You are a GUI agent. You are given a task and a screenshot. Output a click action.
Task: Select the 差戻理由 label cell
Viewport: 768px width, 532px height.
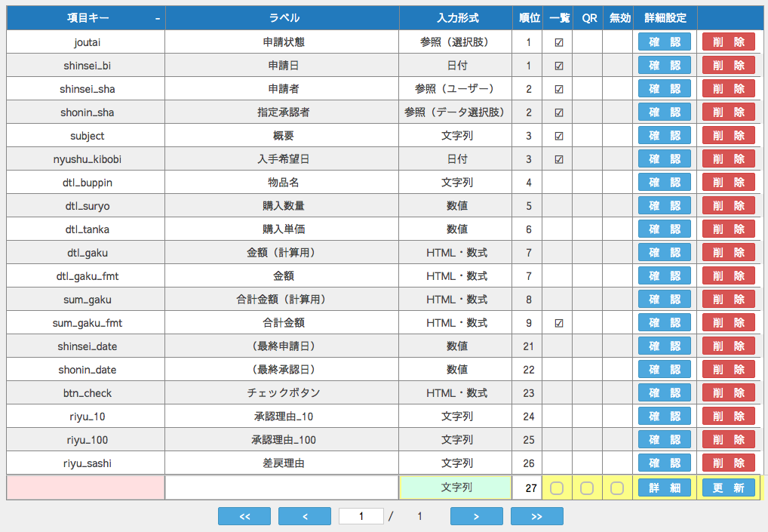tap(283, 463)
